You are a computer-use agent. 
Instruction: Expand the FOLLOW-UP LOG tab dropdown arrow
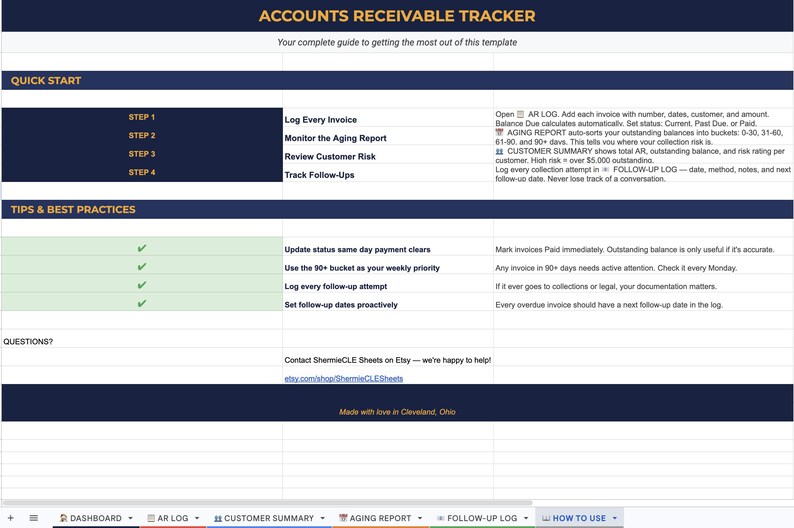click(x=526, y=518)
